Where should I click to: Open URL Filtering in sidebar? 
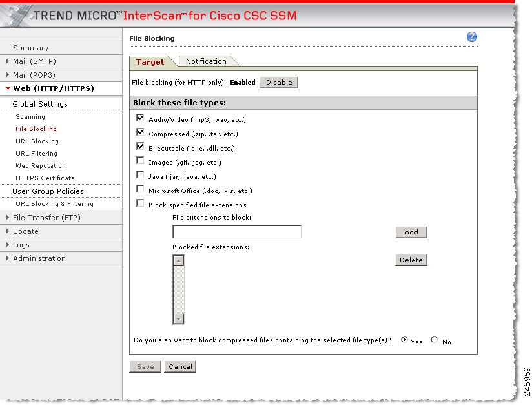point(36,154)
